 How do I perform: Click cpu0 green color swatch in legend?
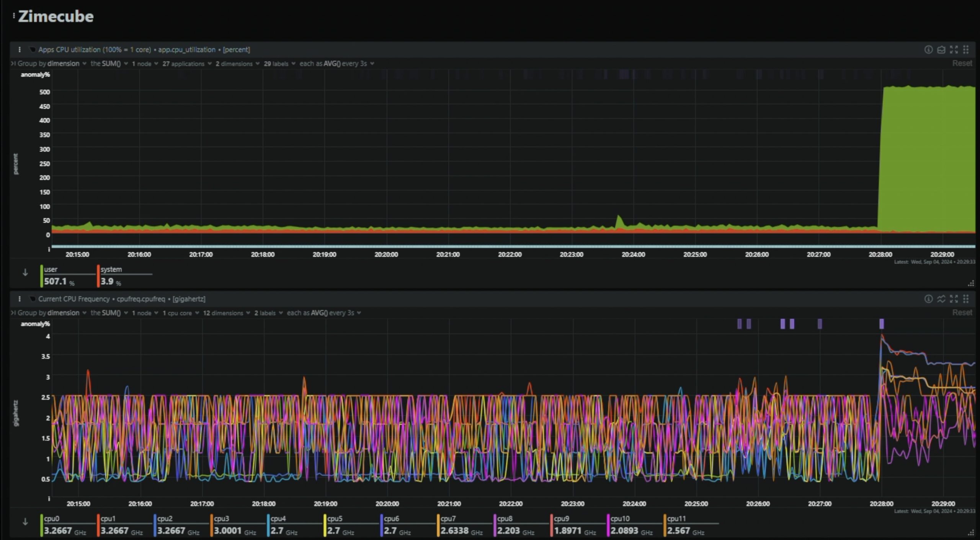(41, 525)
